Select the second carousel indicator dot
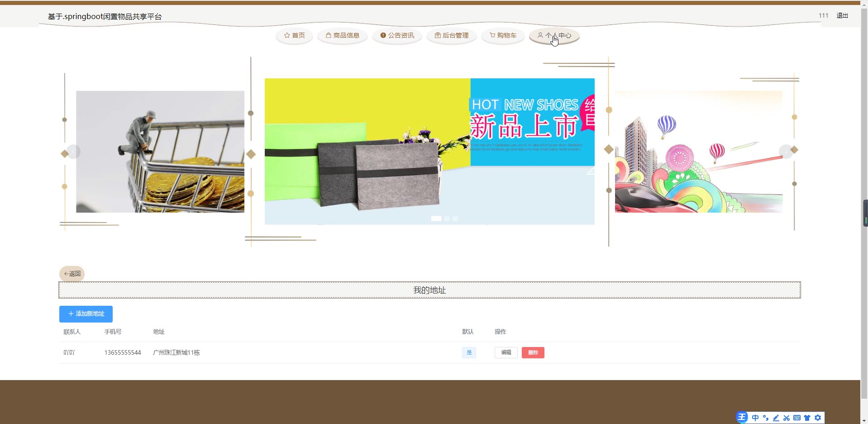The height and width of the screenshot is (424, 868). click(447, 218)
